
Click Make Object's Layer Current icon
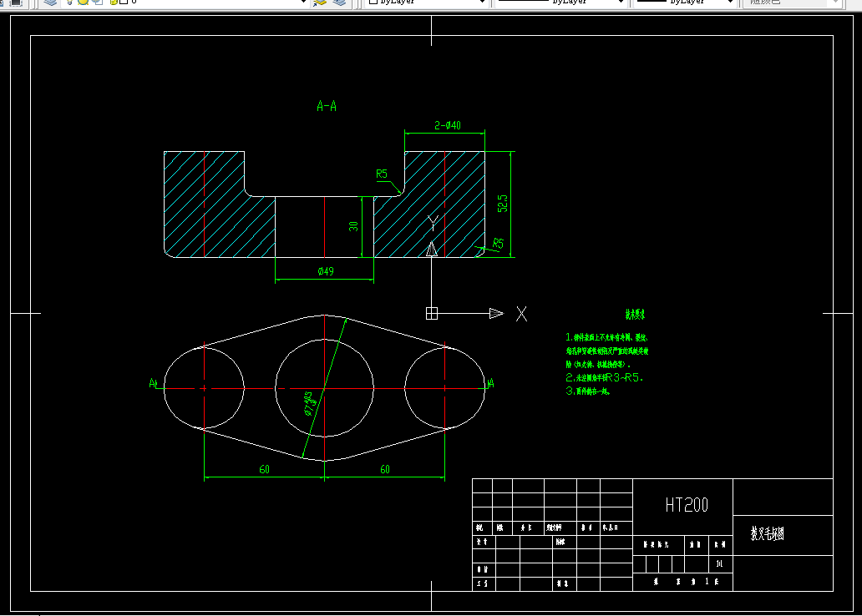[319, 3]
